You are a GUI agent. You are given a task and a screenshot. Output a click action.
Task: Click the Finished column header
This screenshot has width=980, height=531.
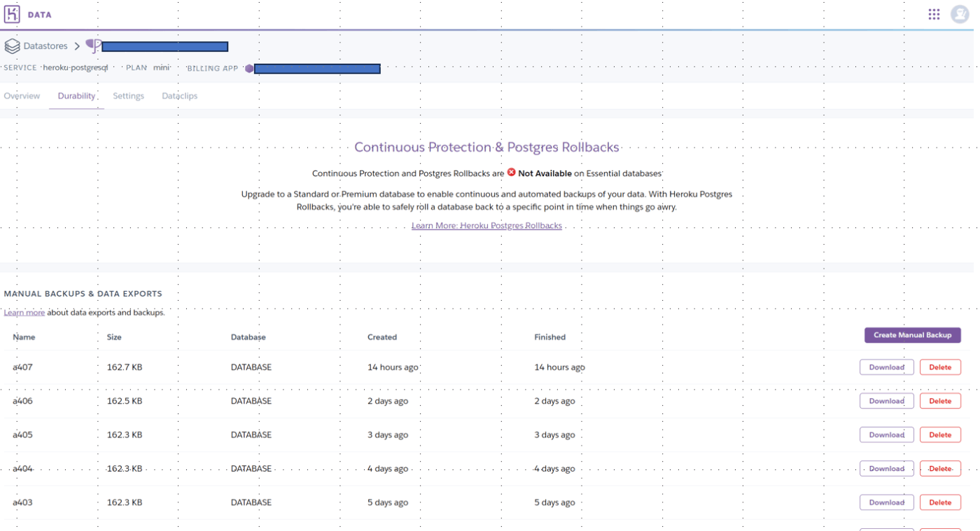549,337
